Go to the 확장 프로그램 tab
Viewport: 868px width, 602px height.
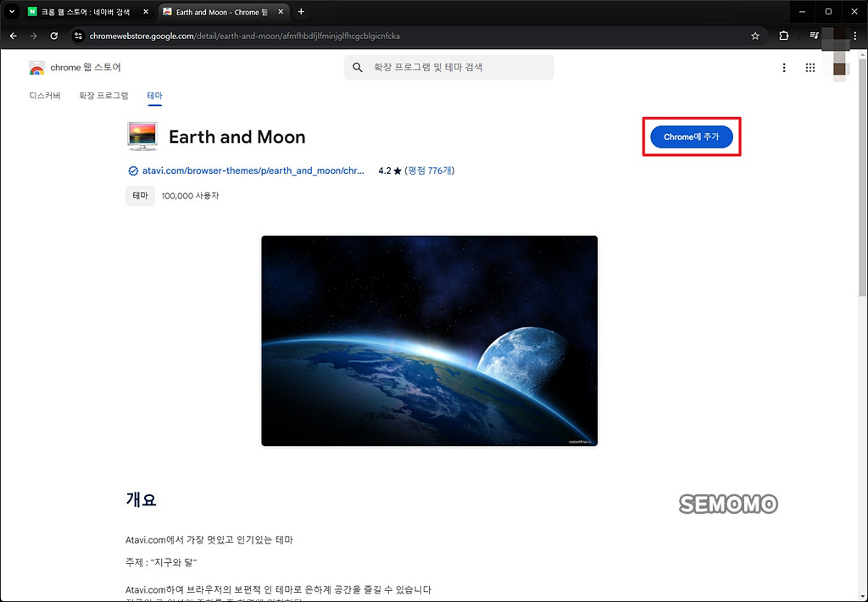click(x=103, y=95)
